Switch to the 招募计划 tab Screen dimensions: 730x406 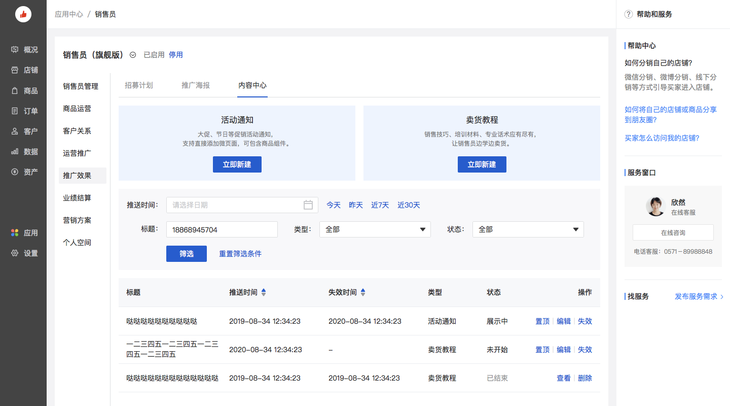click(x=138, y=86)
